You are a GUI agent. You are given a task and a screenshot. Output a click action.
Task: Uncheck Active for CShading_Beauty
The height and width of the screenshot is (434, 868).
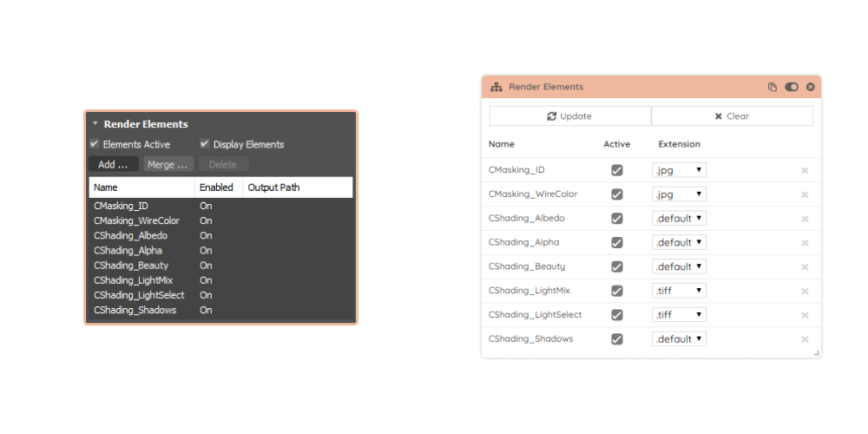click(x=616, y=266)
